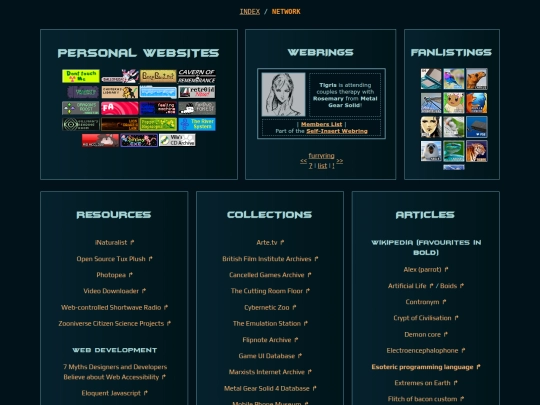Open The Emulation Station link
This screenshot has height=405, width=540.
[270, 323]
